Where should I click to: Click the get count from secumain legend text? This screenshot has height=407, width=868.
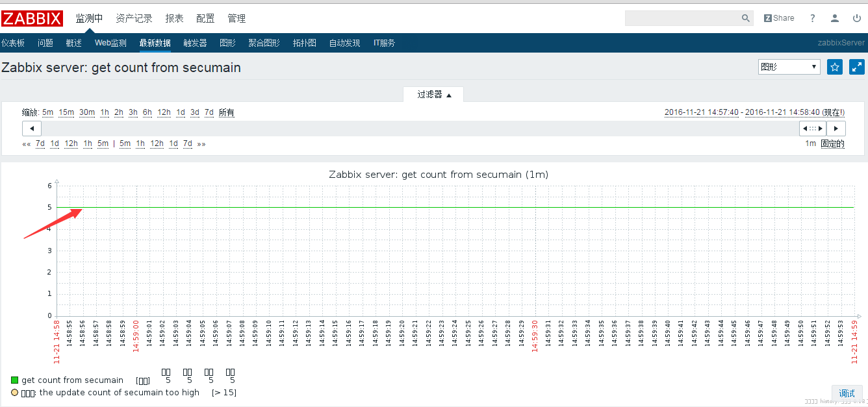72,380
